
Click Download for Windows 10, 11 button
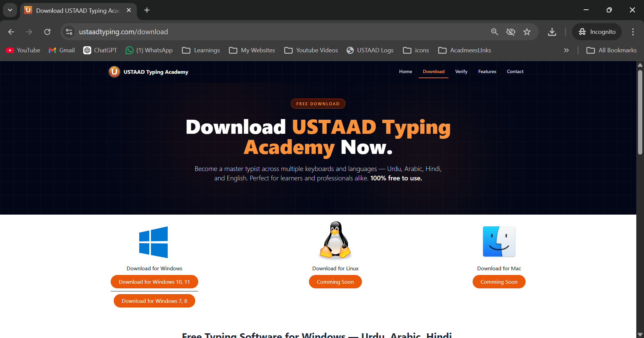pos(154,282)
